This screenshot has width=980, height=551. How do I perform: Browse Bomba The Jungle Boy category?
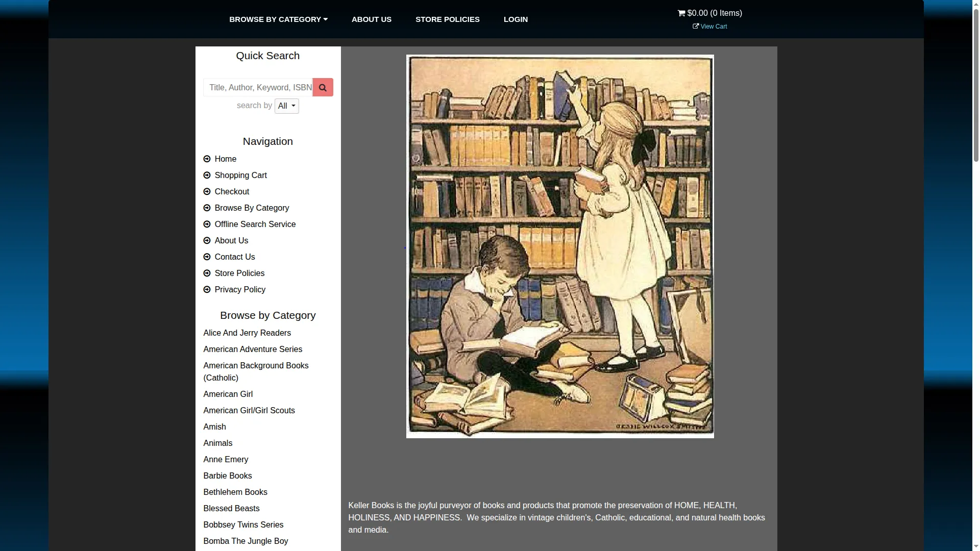(x=246, y=541)
